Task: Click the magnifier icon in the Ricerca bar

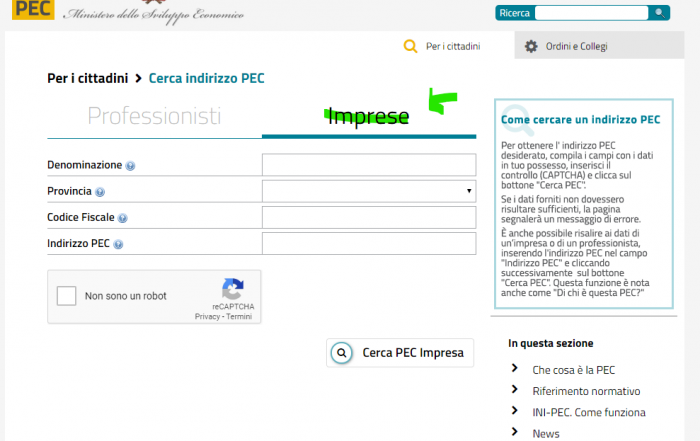Action: point(659,13)
